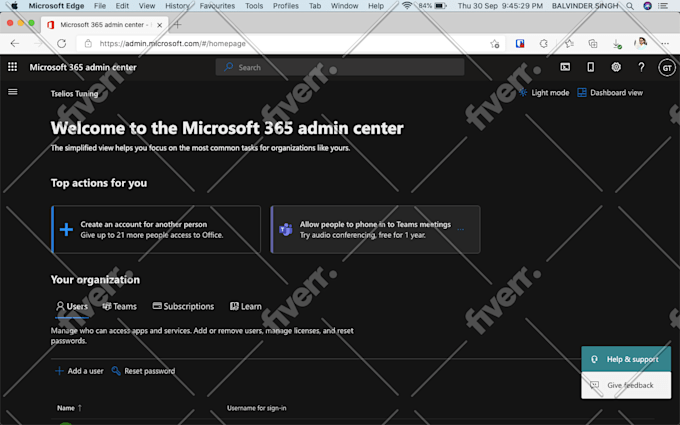Open the Wi-Fi status icon
The height and width of the screenshot is (425, 680).
click(x=407, y=6)
